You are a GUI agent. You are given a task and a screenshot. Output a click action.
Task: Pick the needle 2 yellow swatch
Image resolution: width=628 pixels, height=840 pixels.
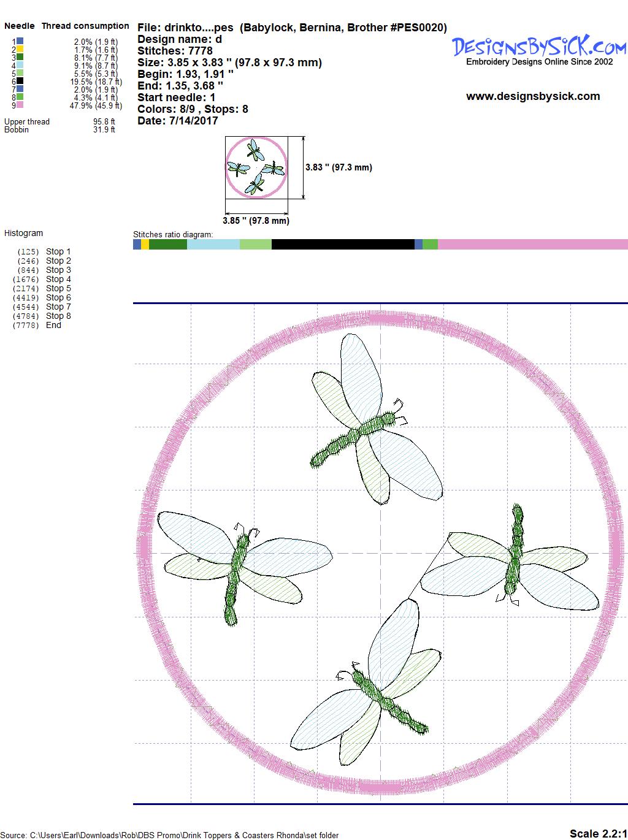click(x=20, y=49)
